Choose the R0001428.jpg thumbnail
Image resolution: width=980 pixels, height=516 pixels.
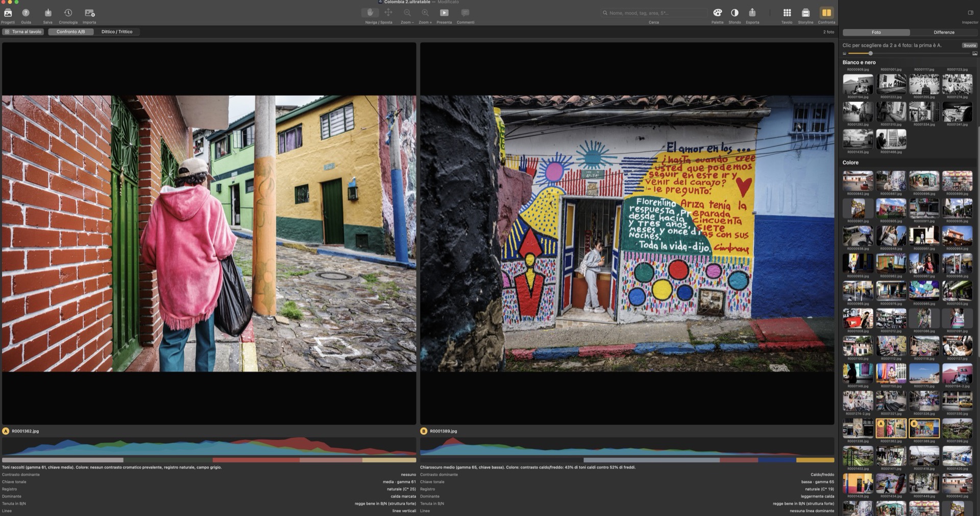click(858, 483)
